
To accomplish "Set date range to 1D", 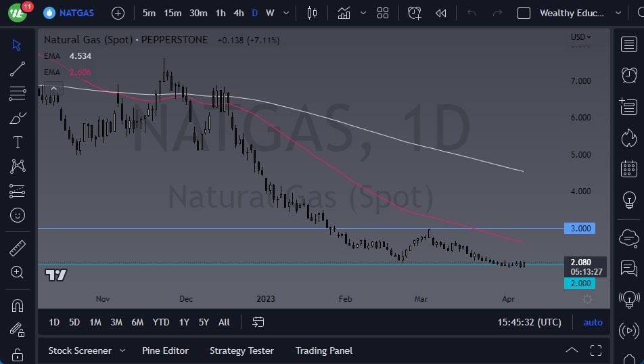I will point(54,322).
